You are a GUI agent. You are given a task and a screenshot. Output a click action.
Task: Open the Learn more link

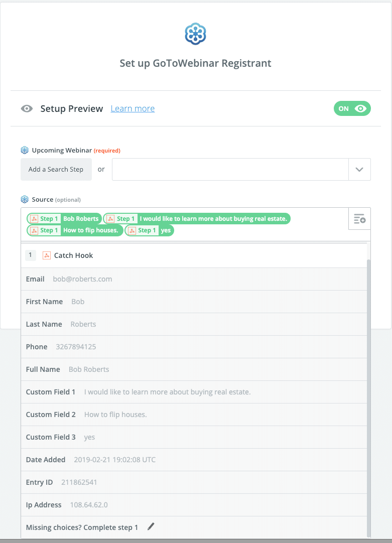133,109
